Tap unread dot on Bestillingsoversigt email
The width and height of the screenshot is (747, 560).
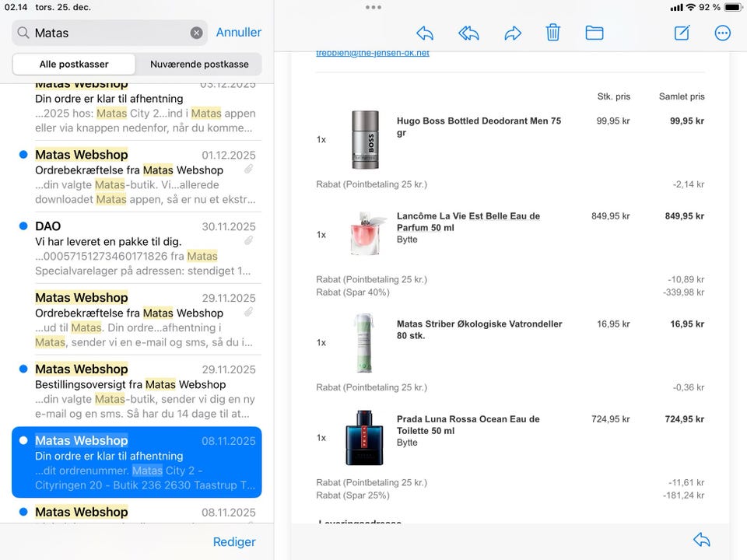[x=23, y=369]
